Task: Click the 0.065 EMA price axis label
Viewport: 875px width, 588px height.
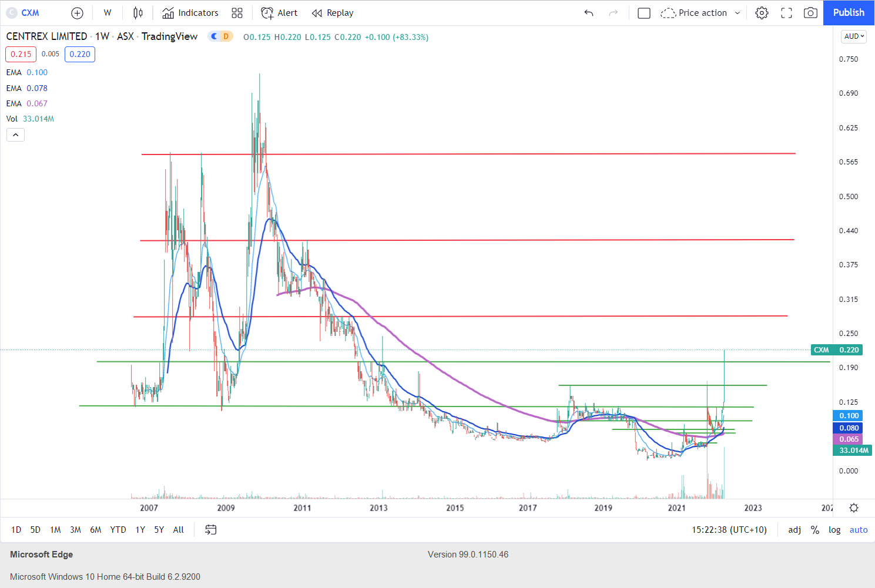Action: (x=848, y=439)
